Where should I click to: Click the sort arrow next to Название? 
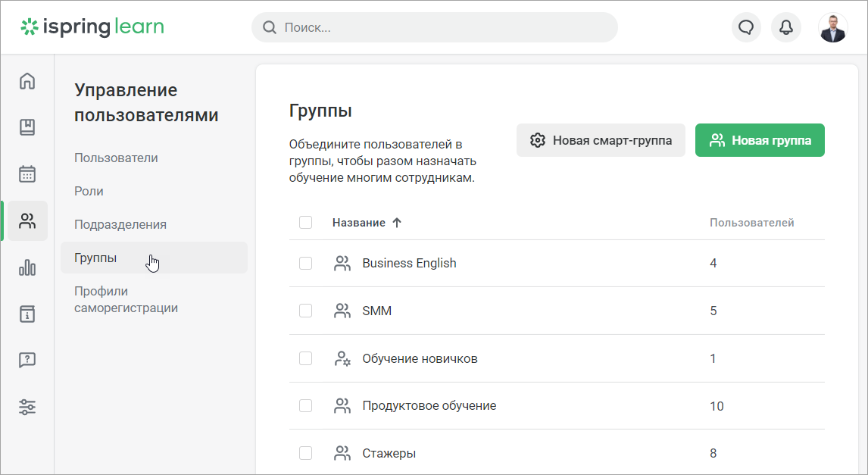pyautogui.click(x=397, y=223)
